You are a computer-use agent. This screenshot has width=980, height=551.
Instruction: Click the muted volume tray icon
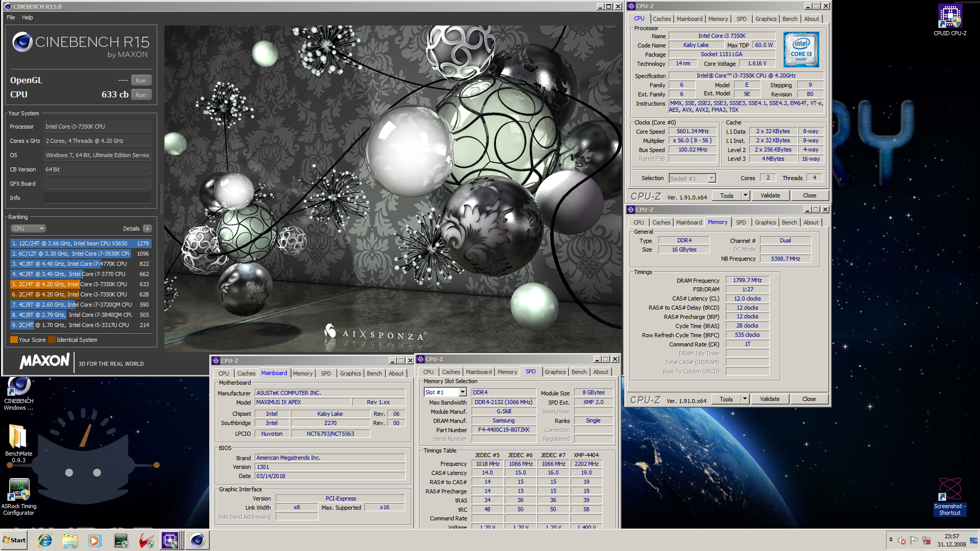coord(902,540)
